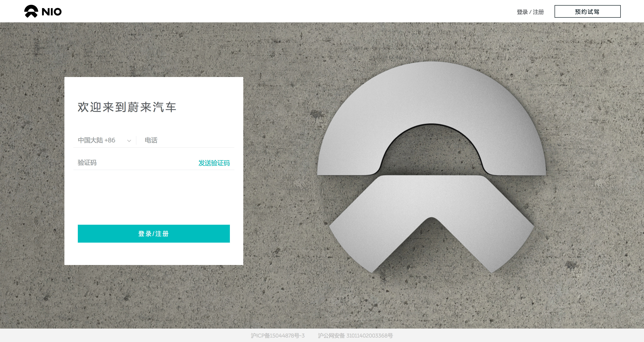The width and height of the screenshot is (644, 342).
Task: Click the NIO logo in the header
Action: (x=43, y=11)
